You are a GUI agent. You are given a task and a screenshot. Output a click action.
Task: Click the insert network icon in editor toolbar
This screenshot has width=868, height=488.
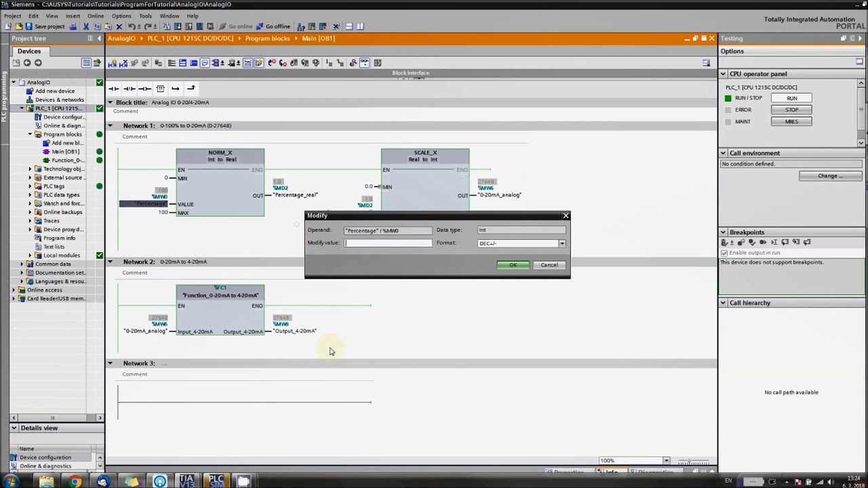tap(112, 63)
